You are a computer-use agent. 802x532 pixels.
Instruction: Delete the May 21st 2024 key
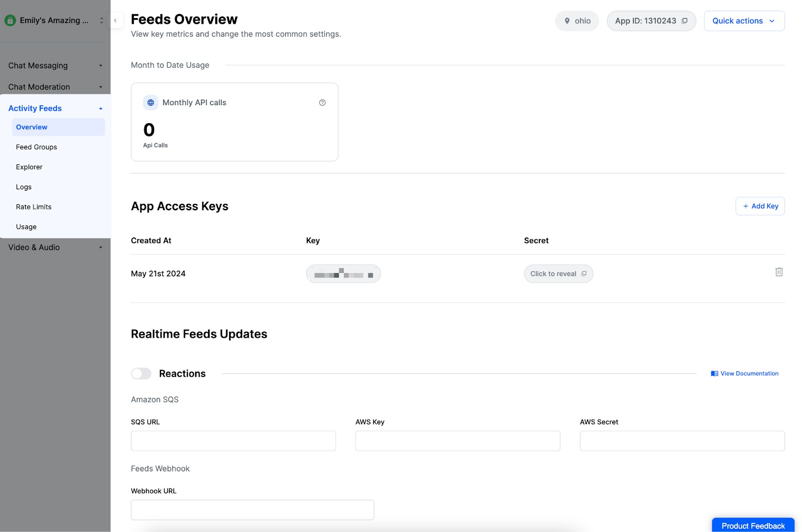779,272
